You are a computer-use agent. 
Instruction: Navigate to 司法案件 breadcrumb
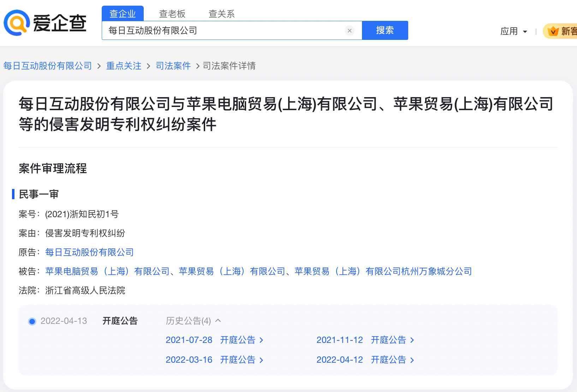tap(173, 66)
